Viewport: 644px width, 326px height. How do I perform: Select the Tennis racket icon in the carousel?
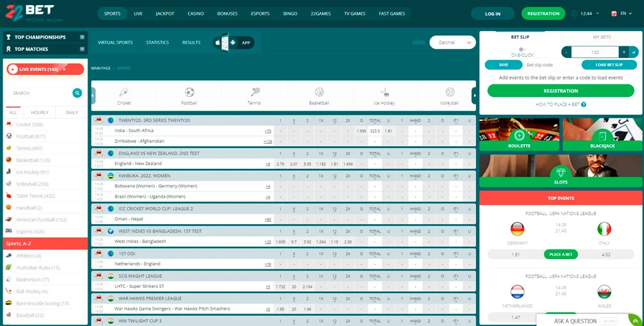tap(255, 91)
